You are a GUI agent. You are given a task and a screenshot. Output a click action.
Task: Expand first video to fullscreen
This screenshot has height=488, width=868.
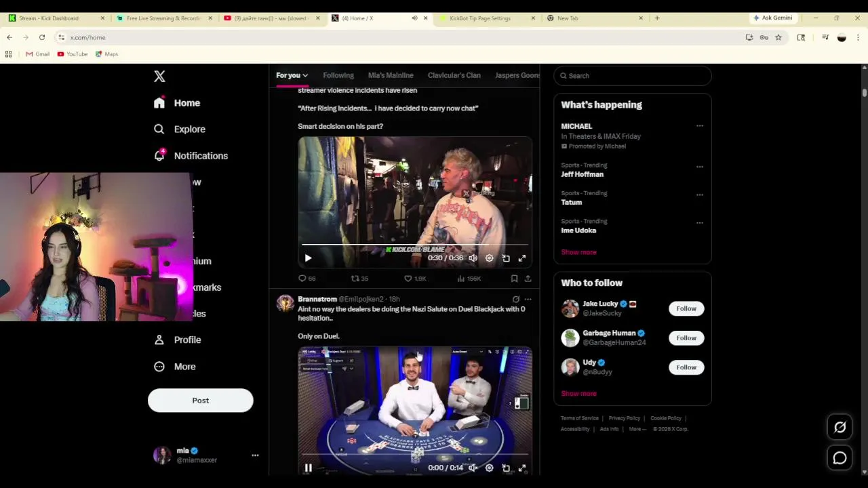click(x=522, y=258)
